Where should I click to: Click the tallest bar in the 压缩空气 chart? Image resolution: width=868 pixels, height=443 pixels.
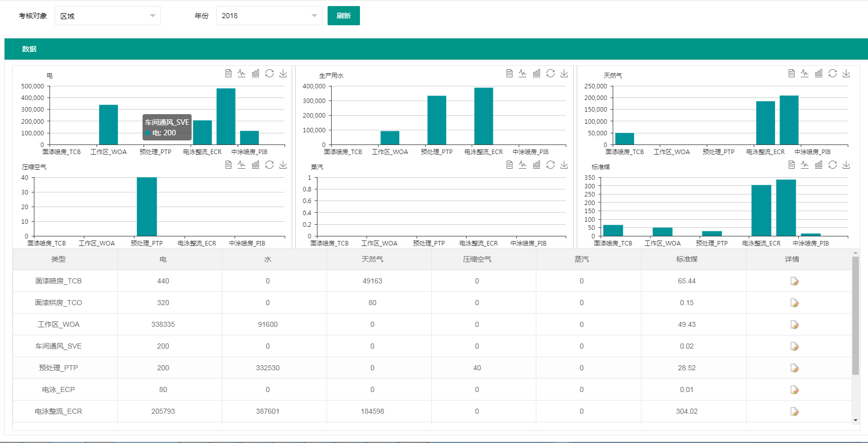(147, 207)
